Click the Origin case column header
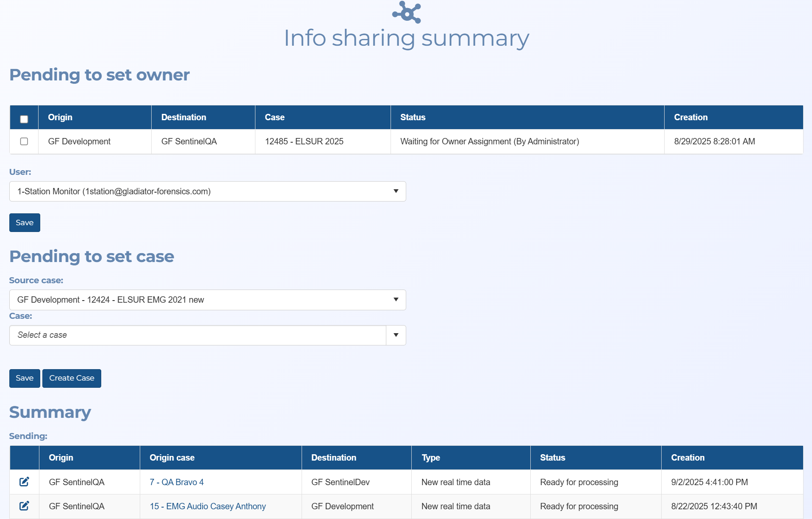Image resolution: width=812 pixels, height=519 pixels. pos(172,458)
